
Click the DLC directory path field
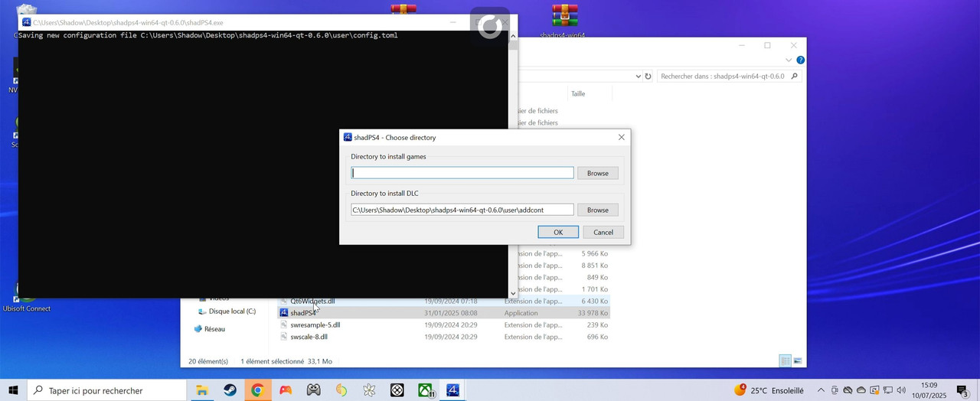tap(462, 210)
